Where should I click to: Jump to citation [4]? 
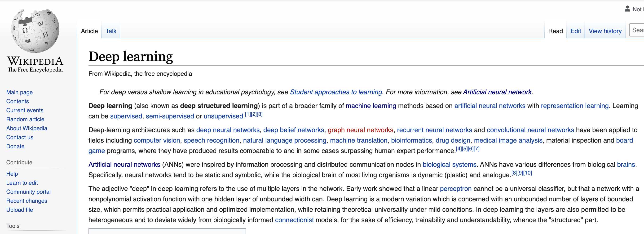(459, 149)
